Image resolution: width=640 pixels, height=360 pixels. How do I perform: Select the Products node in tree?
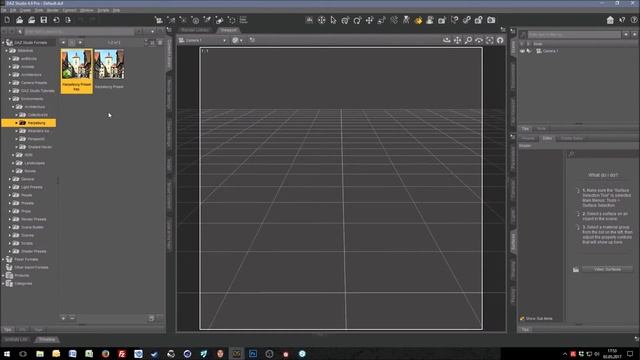(22, 276)
